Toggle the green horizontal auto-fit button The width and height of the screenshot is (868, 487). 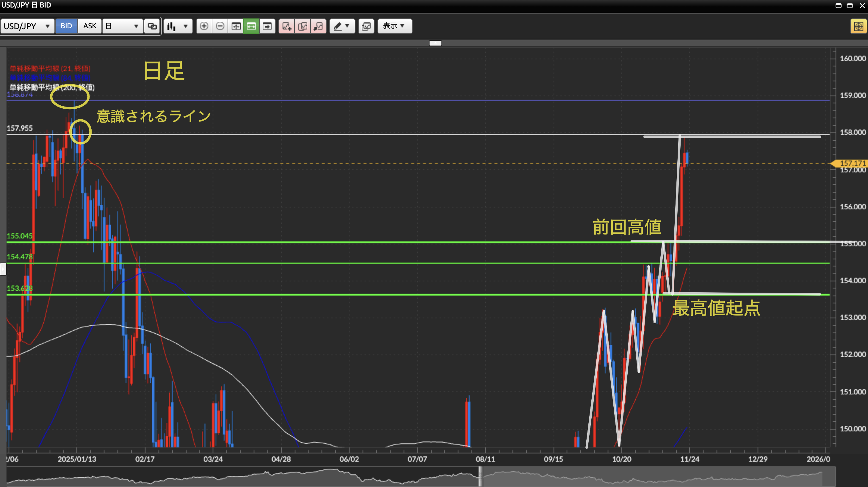[251, 26]
